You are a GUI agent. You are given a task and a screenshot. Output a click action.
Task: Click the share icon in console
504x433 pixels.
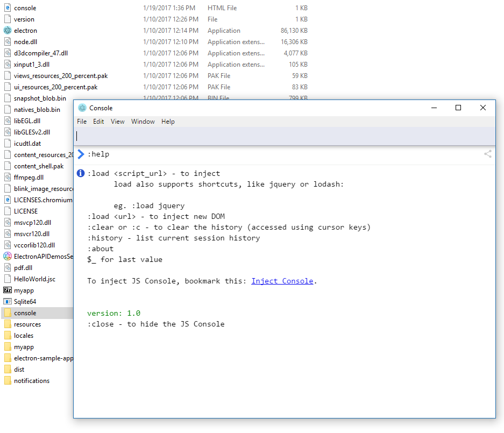[x=487, y=154]
